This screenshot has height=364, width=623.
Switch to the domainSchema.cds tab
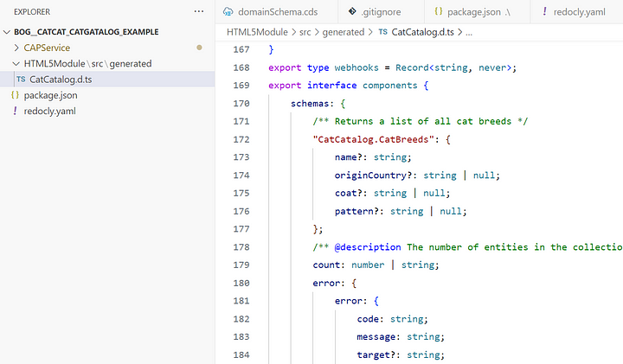tap(278, 12)
